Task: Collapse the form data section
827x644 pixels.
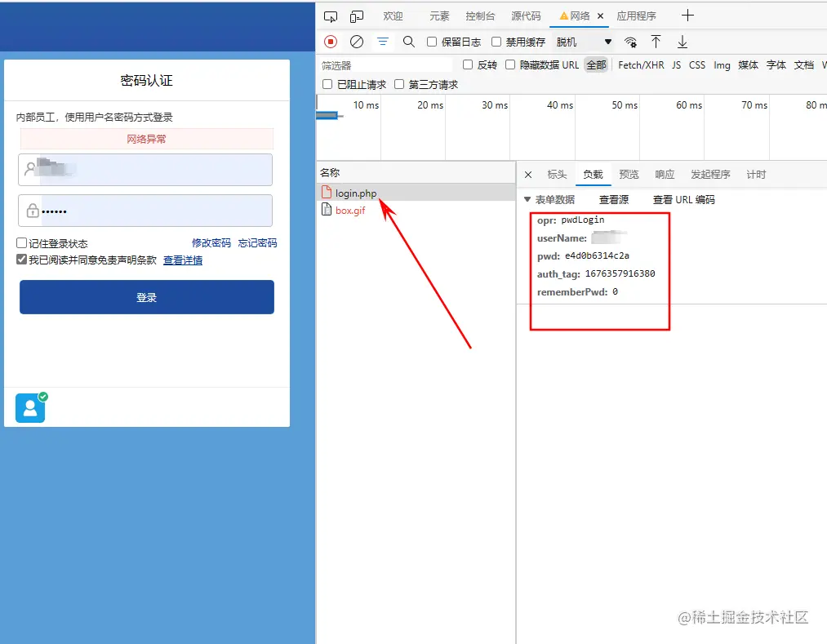Action: point(527,199)
